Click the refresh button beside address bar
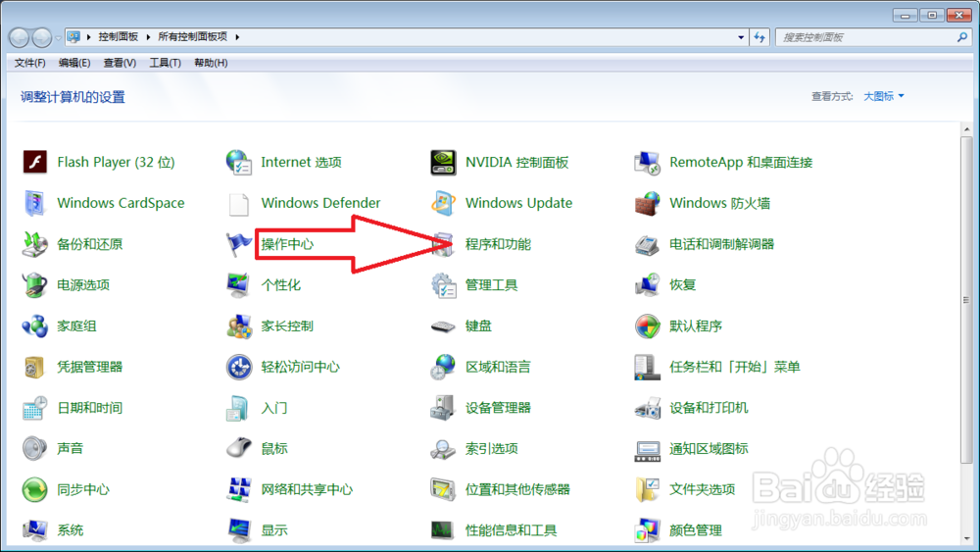This screenshot has height=552, width=980. [x=759, y=37]
